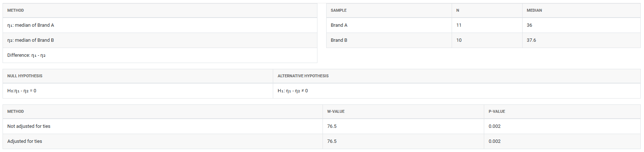Click the NULL HYPOTHESIS header
644x152 pixels.
point(25,76)
